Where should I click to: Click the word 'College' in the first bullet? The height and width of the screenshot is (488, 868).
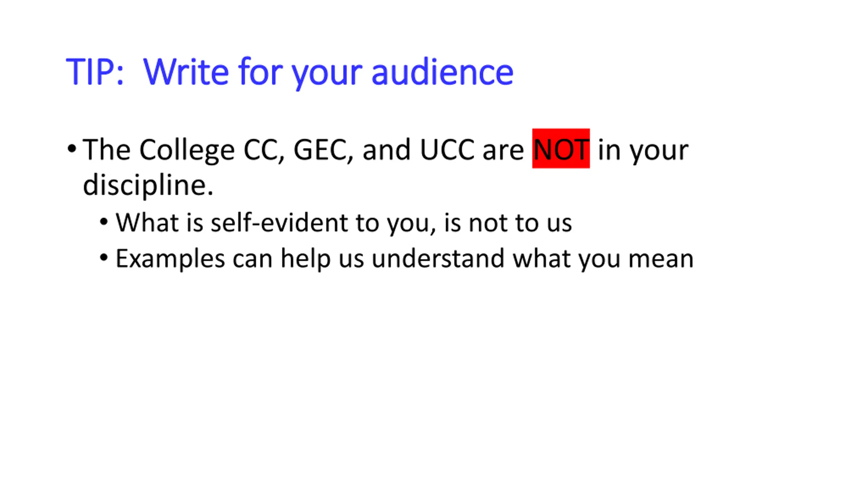[187, 150]
